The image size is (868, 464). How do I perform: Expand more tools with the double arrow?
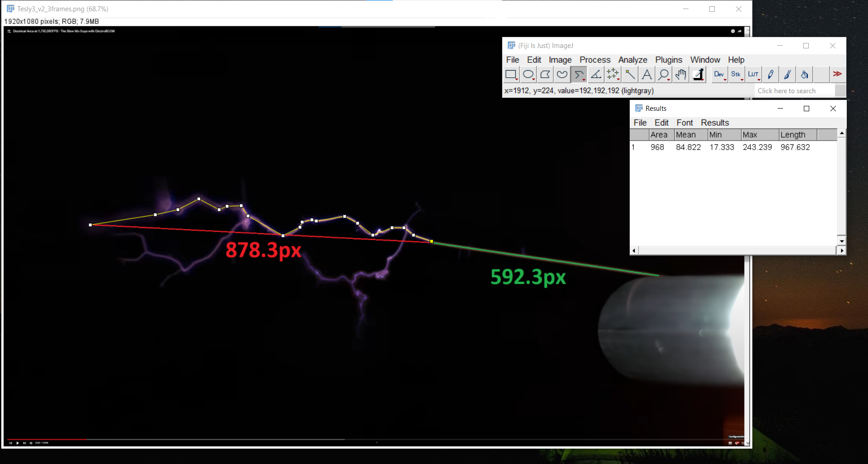click(838, 74)
